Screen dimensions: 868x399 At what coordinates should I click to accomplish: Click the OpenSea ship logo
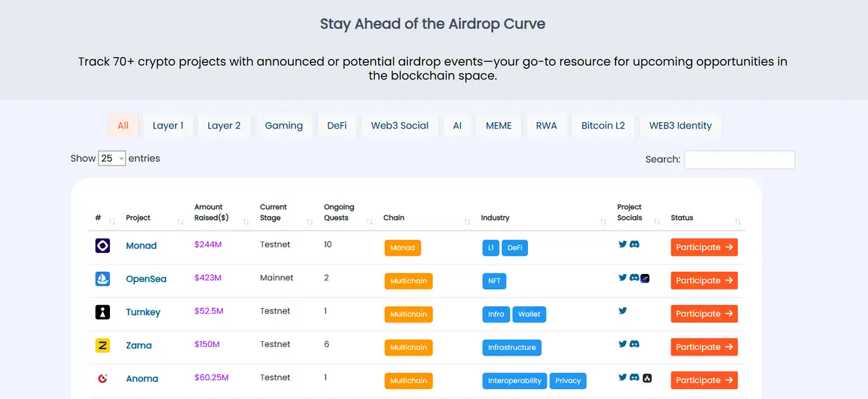click(x=103, y=279)
